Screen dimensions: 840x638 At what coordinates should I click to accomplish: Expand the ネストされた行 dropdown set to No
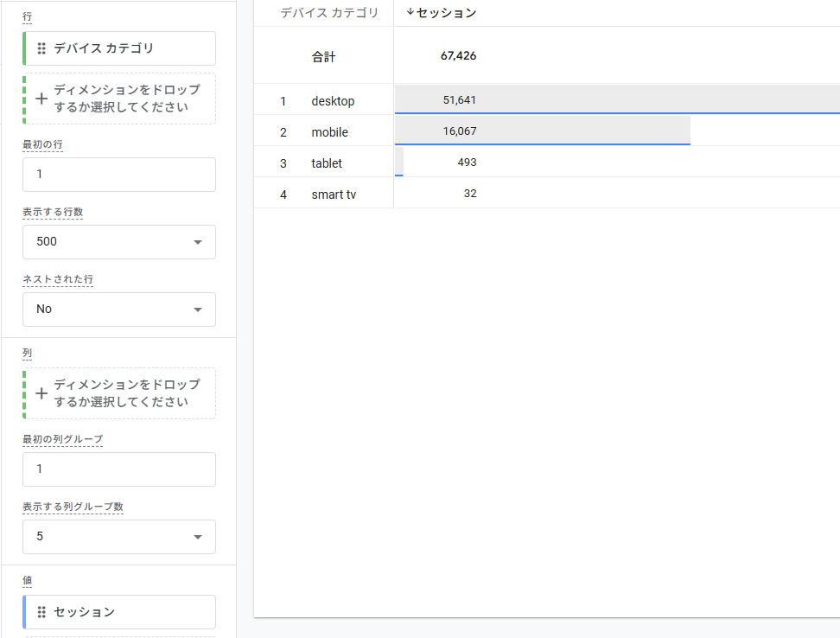tap(119, 309)
